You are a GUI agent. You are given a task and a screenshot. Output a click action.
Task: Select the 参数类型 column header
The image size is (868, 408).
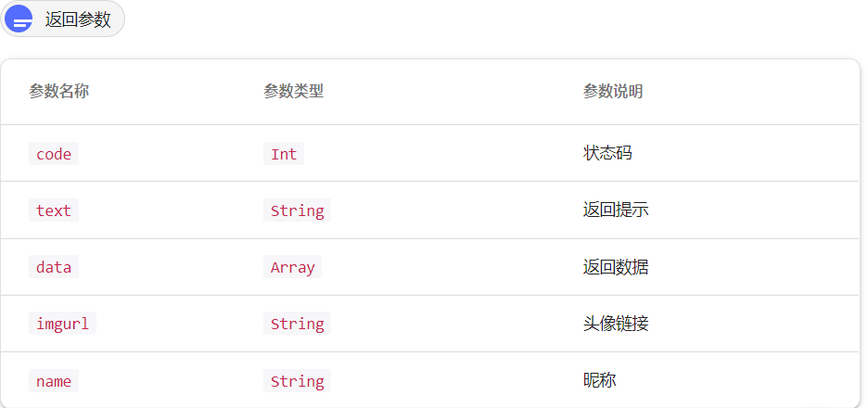(x=293, y=92)
